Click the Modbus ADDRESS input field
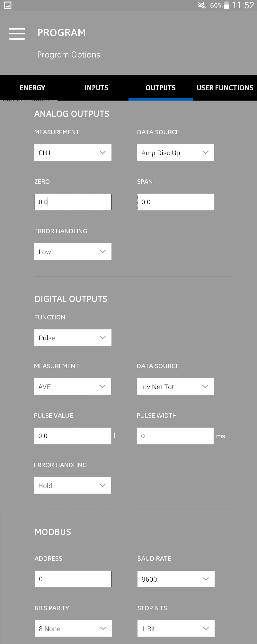 [73, 579]
